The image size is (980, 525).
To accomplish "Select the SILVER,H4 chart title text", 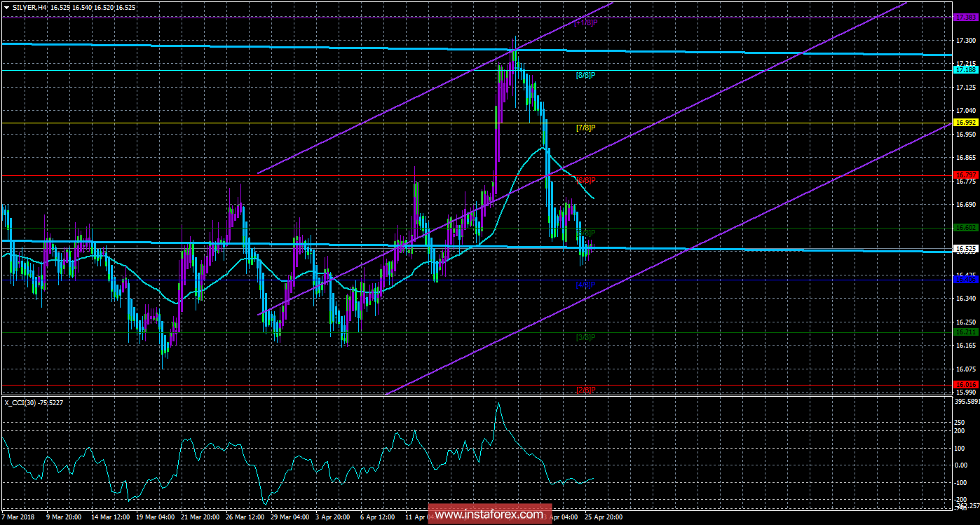I will pyautogui.click(x=29, y=6).
